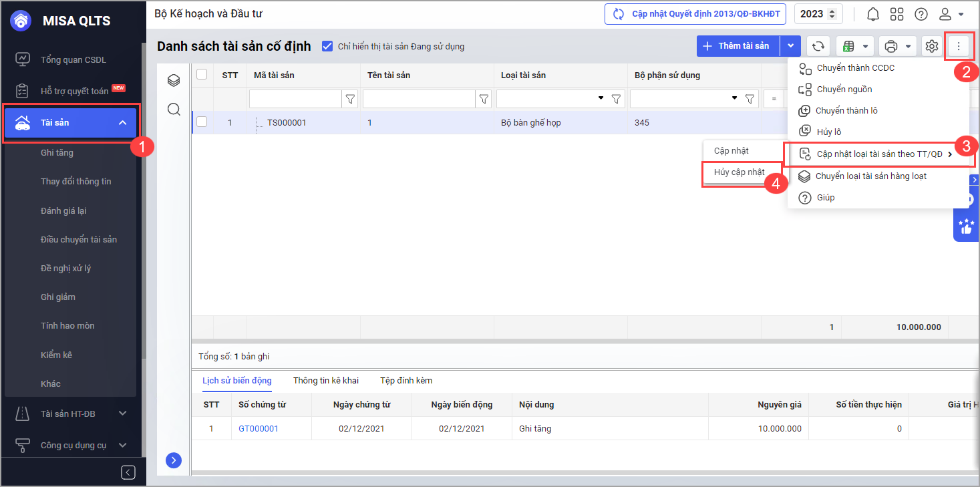Image resolution: width=980 pixels, height=487 pixels.
Task: Click the layers icon in side panel
Action: pos(174,81)
